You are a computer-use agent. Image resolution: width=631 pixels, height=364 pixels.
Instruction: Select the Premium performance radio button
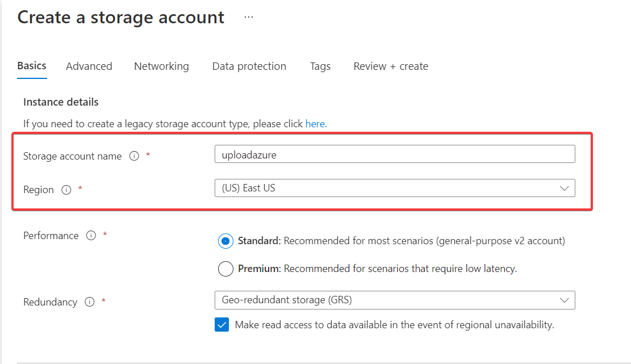tap(225, 269)
